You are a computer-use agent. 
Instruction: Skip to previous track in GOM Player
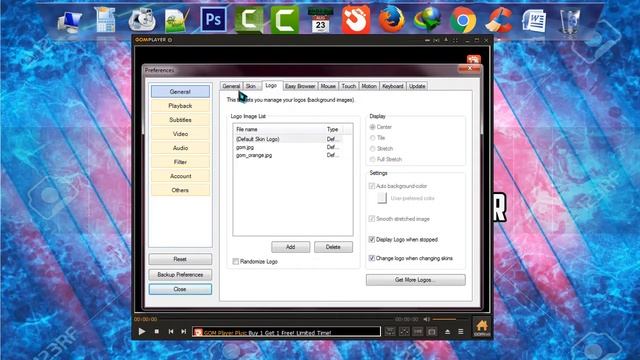tap(171, 331)
